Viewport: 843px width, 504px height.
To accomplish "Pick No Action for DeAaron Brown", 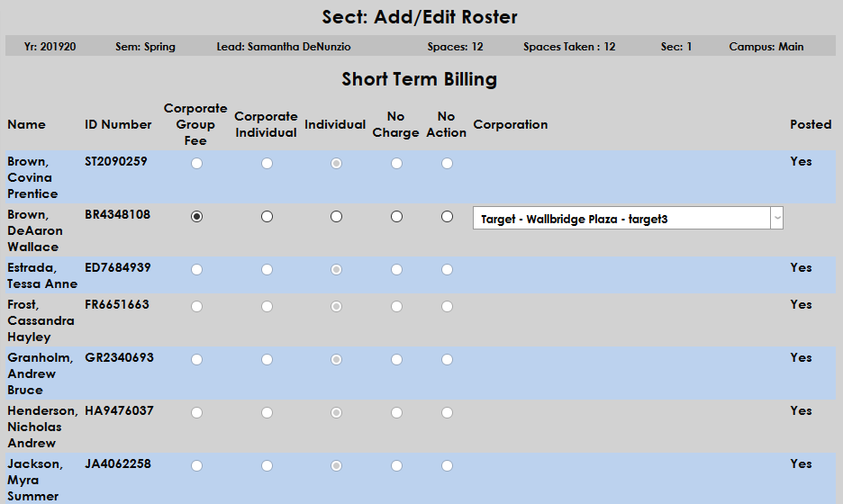I will click(447, 217).
